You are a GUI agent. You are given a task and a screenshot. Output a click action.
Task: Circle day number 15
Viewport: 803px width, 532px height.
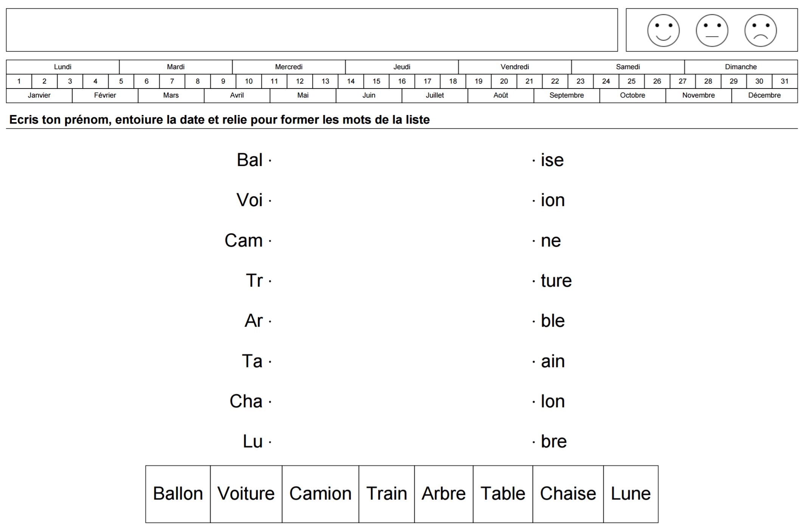[376, 81]
